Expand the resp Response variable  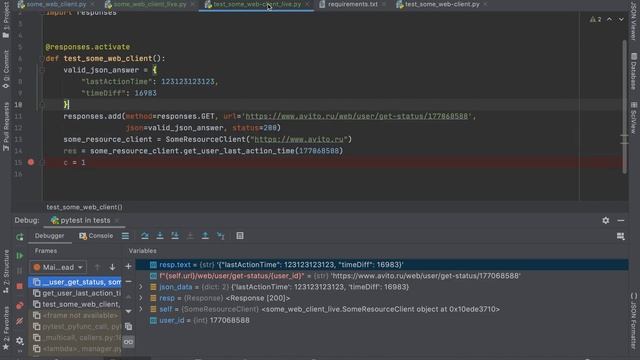pyautogui.click(x=141, y=298)
